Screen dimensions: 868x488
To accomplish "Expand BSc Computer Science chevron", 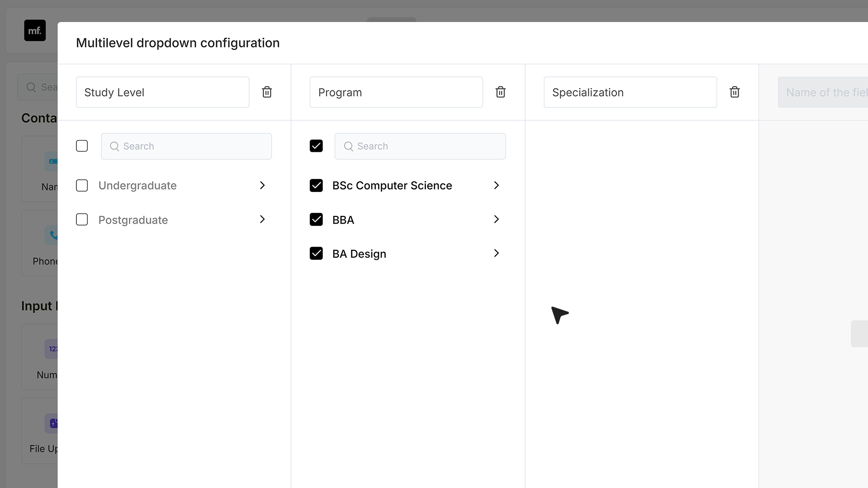I will [x=496, y=185].
